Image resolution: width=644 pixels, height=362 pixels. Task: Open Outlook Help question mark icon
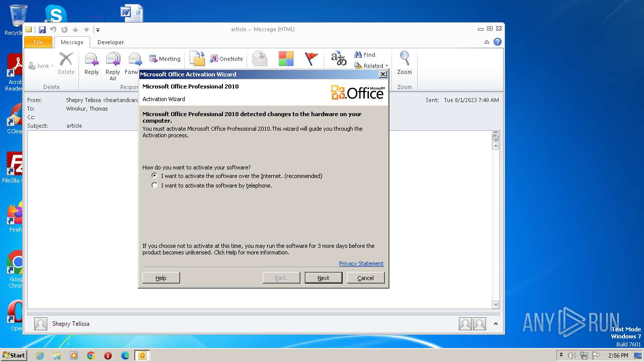497,42
